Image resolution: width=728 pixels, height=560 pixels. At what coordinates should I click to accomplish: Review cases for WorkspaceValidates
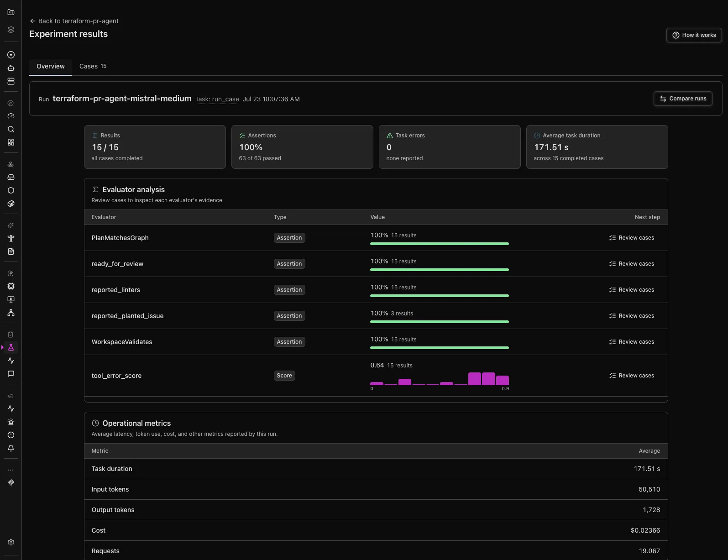631,342
